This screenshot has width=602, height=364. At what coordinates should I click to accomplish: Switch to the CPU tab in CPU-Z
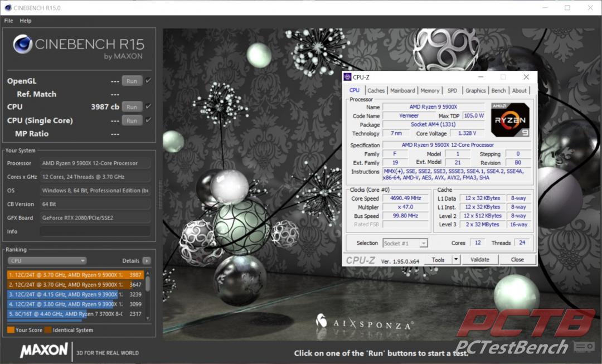tap(355, 90)
